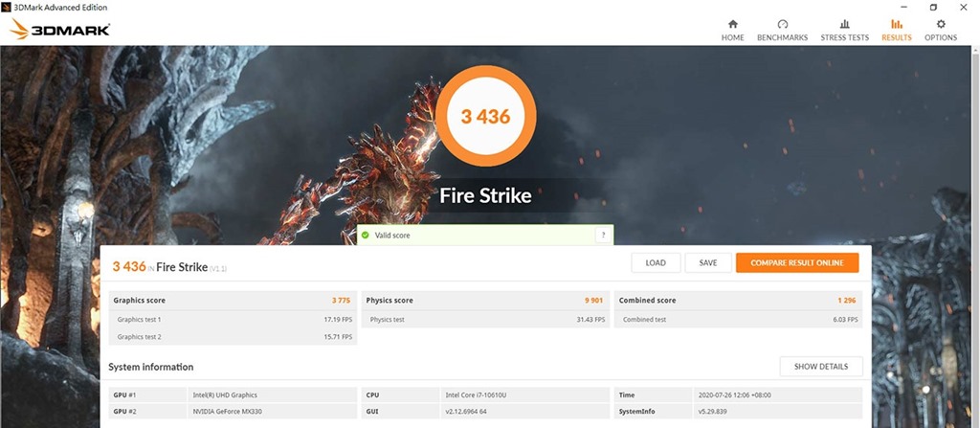Image resolution: width=980 pixels, height=428 pixels.
Task: Open the Options tab
Action: (x=941, y=30)
